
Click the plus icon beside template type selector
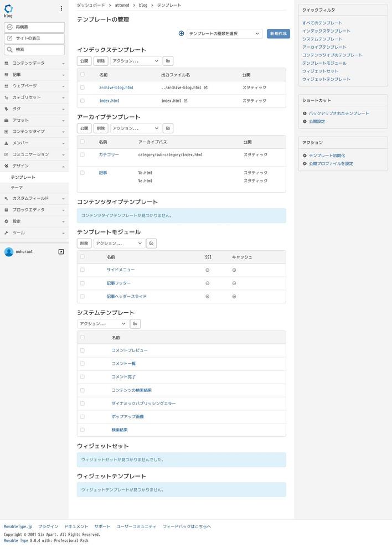(182, 34)
